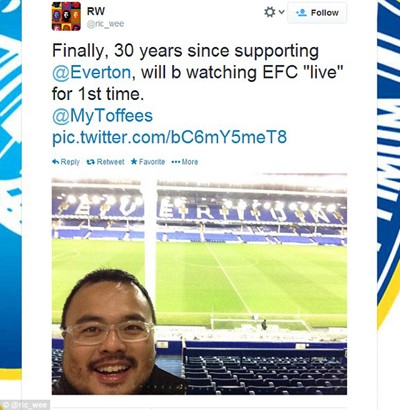Favorite this tweet
The image size is (400, 410).
click(148, 162)
